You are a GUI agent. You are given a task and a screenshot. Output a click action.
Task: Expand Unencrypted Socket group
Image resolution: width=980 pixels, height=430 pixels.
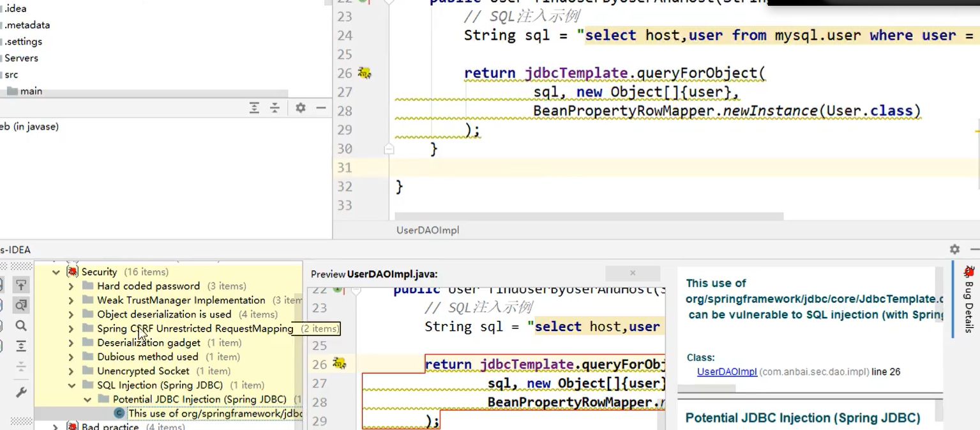tap(71, 371)
